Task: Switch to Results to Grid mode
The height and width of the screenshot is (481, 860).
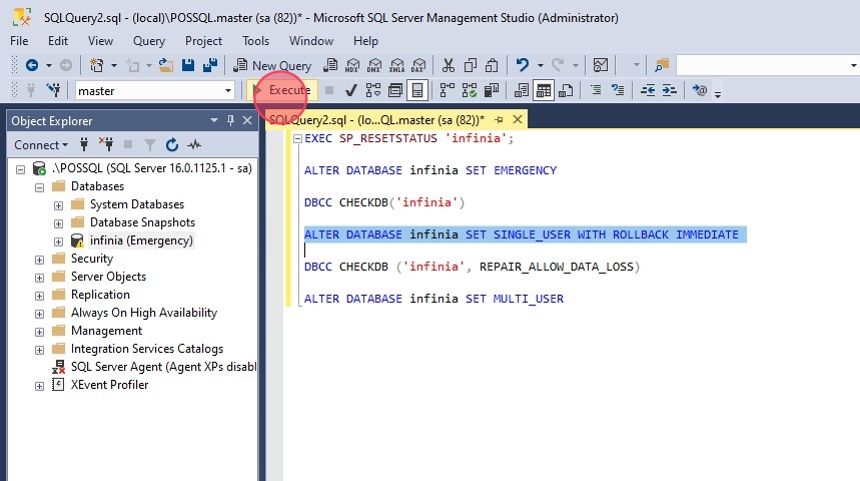Action: coord(543,90)
